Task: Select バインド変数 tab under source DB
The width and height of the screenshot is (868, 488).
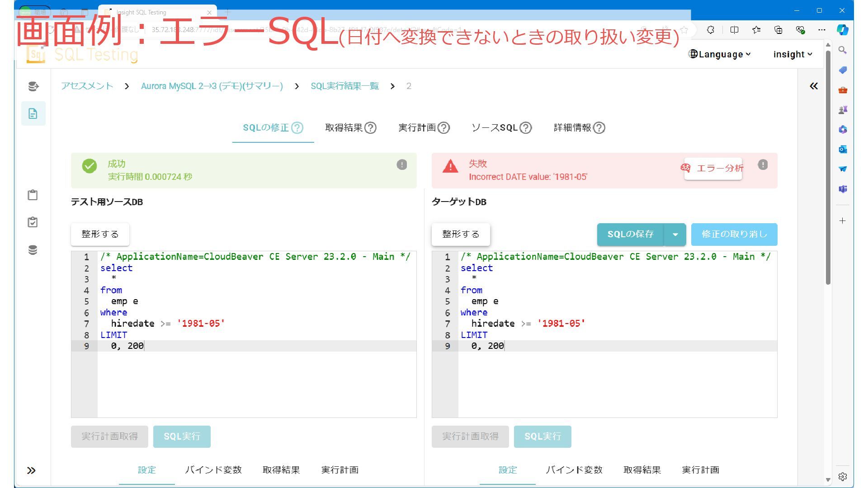Action: (213, 470)
